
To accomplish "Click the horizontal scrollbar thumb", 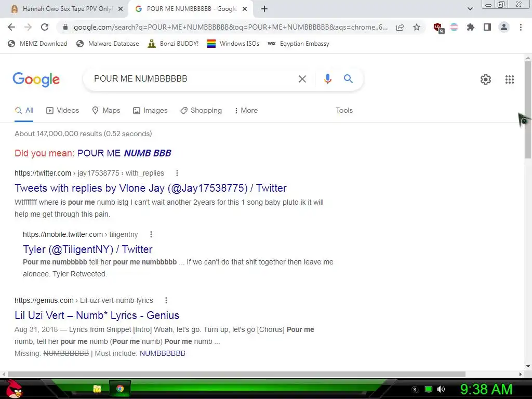I will 236,374.
